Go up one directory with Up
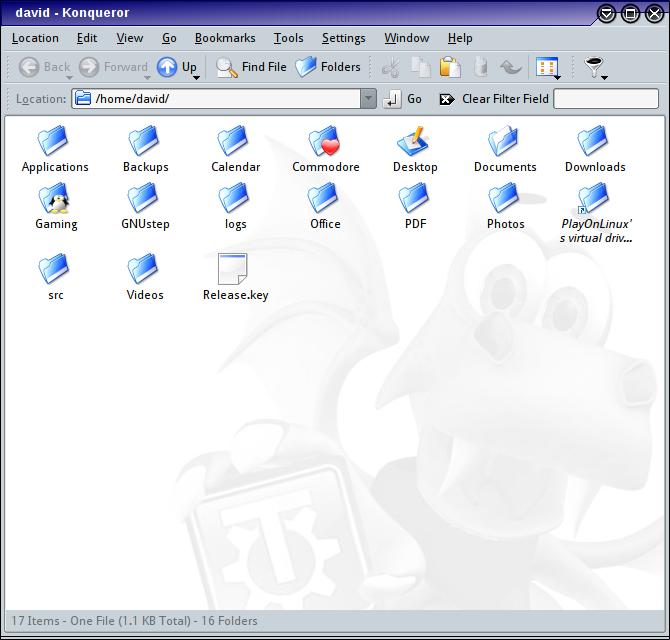 point(176,67)
